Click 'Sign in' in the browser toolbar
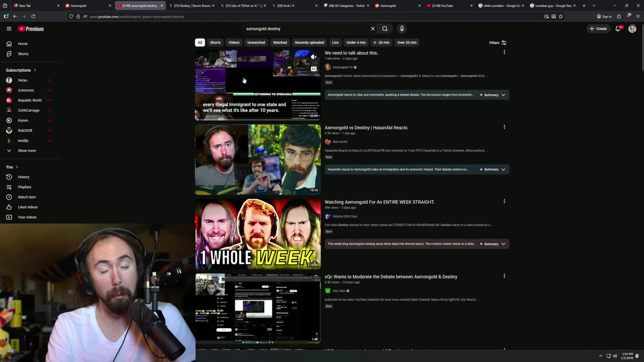This screenshot has width=644, height=362. (x=604, y=16)
